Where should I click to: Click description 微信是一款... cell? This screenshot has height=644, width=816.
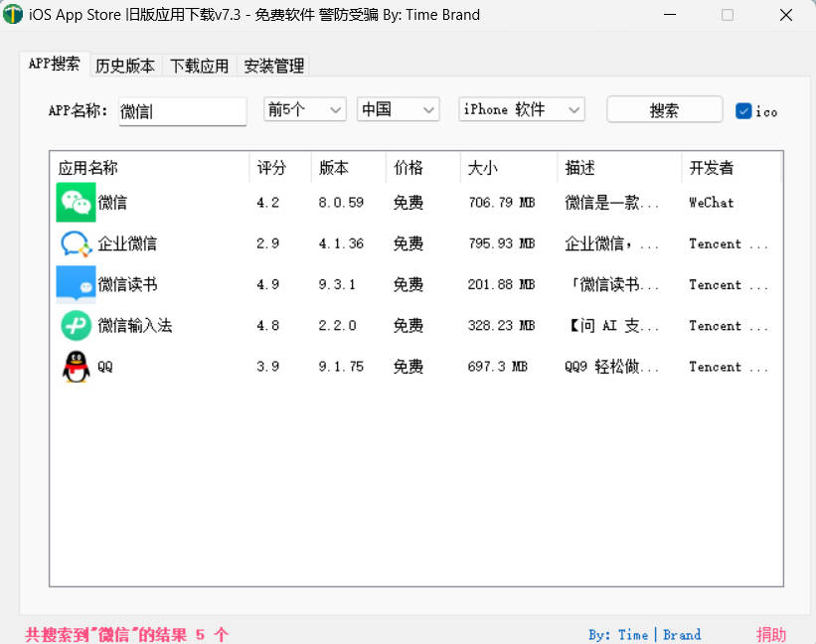coord(612,203)
